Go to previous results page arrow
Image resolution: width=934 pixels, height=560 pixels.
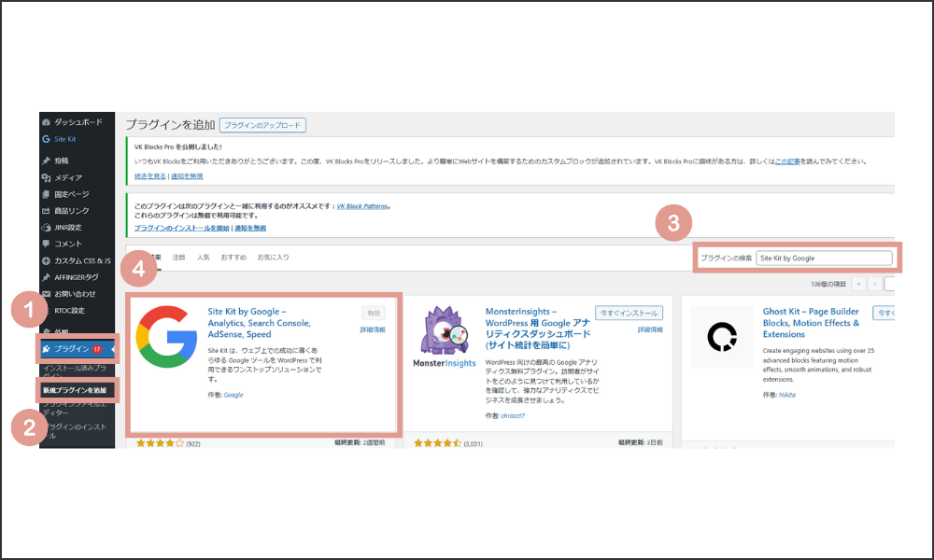coord(874,284)
